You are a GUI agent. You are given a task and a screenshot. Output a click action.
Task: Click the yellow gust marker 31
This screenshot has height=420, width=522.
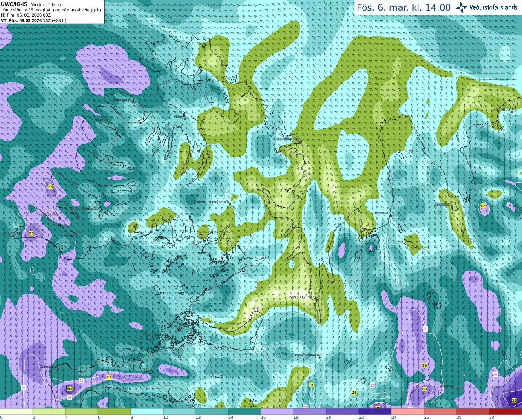pyautogui.click(x=312, y=385)
